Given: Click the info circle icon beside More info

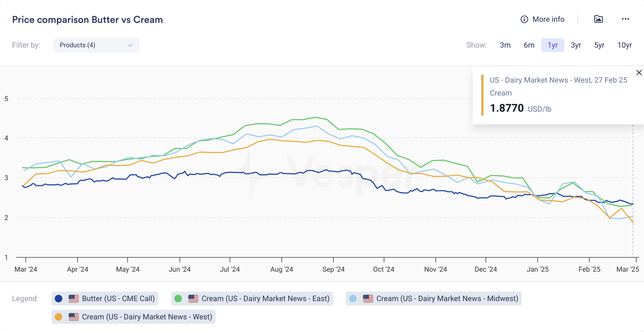Looking at the screenshot, I should tap(524, 19).
